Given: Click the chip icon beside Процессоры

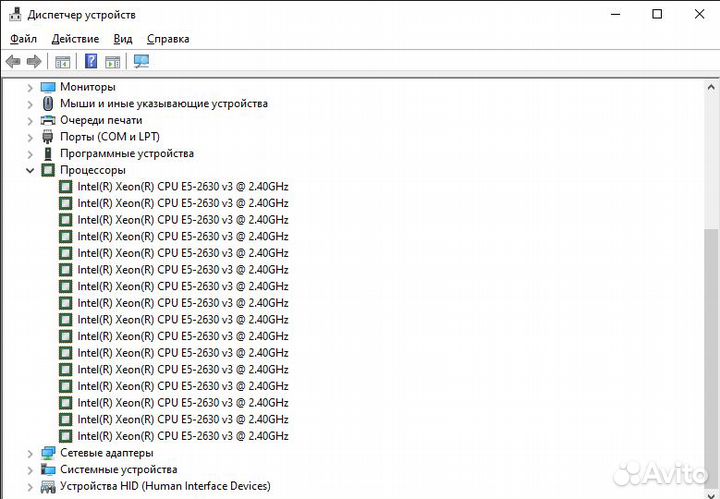Looking at the screenshot, I should (x=48, y=170).
